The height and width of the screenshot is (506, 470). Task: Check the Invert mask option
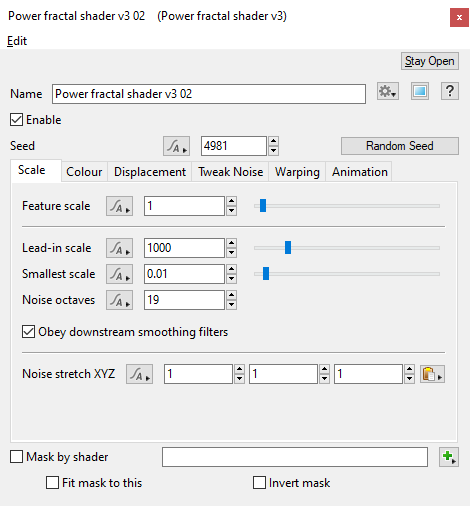pyautogui.click(x=259, y=483)
